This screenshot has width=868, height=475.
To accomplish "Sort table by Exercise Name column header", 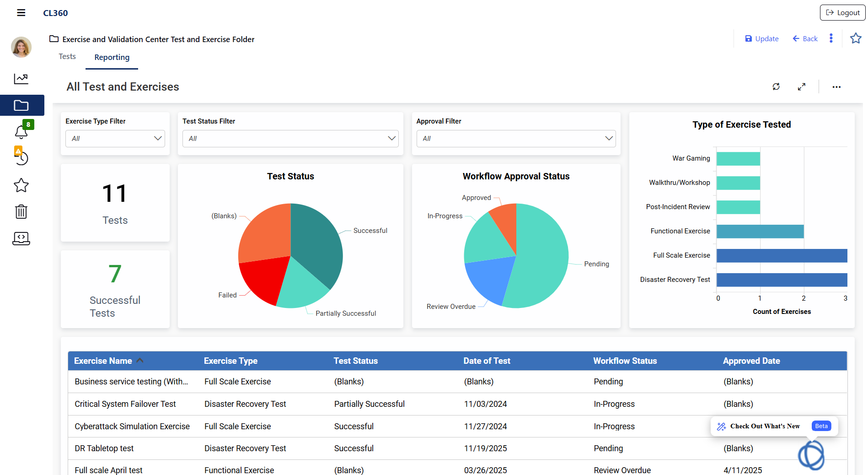I will click(103, 361).
